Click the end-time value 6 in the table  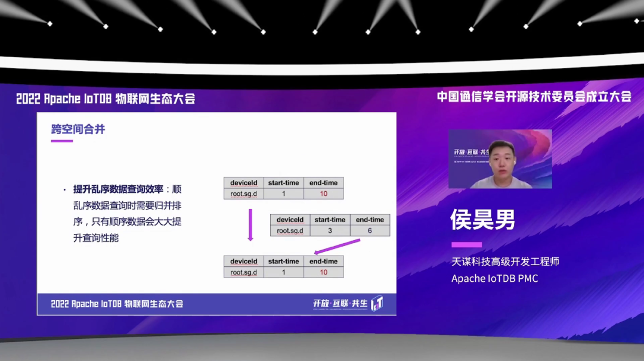pyautogui.click(x=370, y=231)
